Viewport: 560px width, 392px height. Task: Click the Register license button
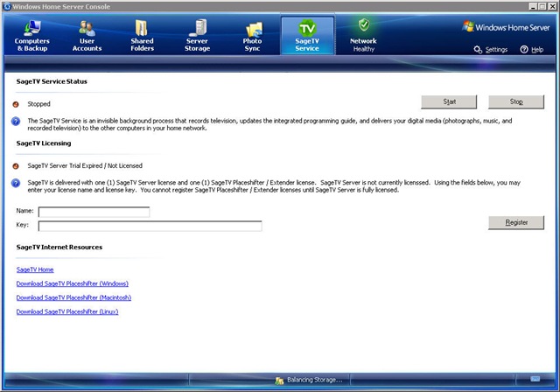tap(516, 222)
